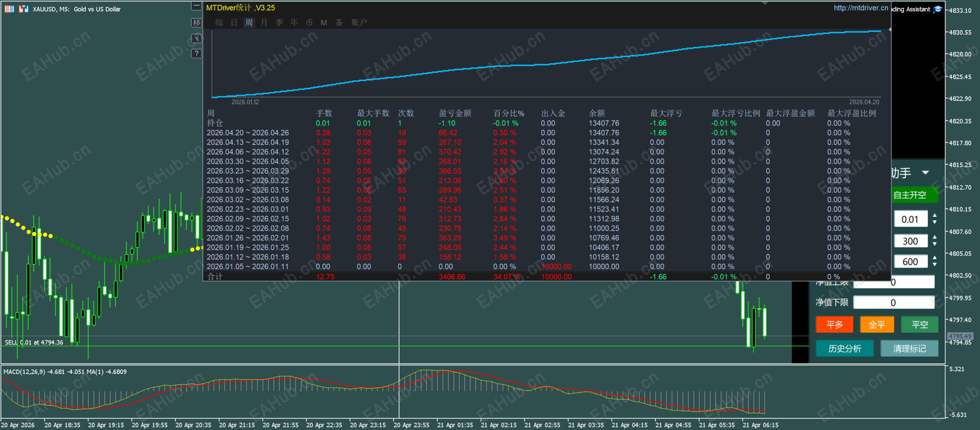The width and height of the screenshot is (980, 430).
Task: Click the small left-pointing triangle at chart's right edge
Action: pyautogui.click(x=890, y=30)
